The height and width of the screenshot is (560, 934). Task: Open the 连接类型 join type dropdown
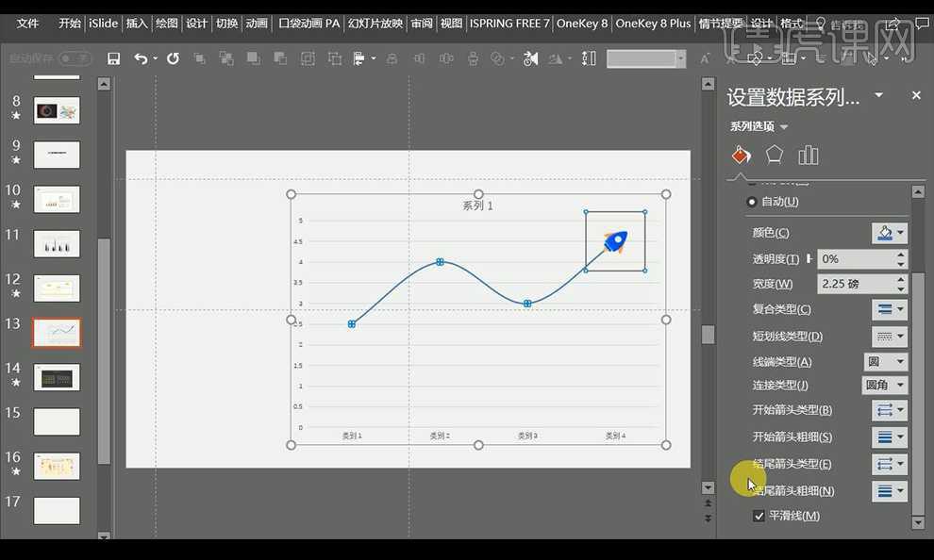(886, 385)
